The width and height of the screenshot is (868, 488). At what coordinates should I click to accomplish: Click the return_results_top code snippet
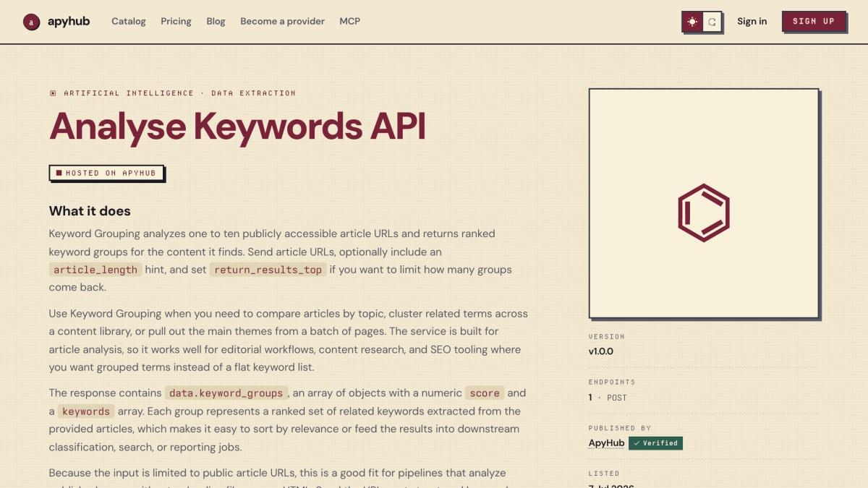point(268,270)
